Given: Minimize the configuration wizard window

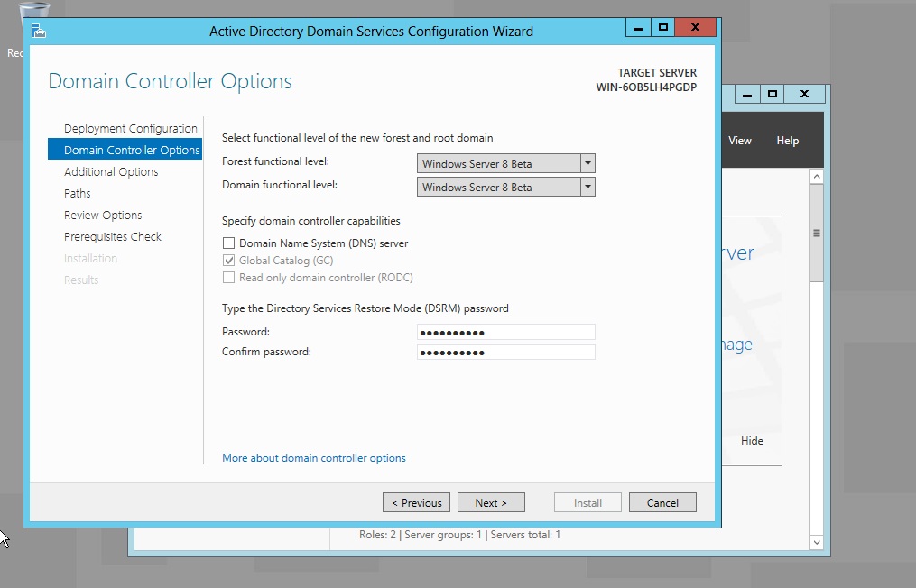Looking at the screenshot, I should point(638,27).
